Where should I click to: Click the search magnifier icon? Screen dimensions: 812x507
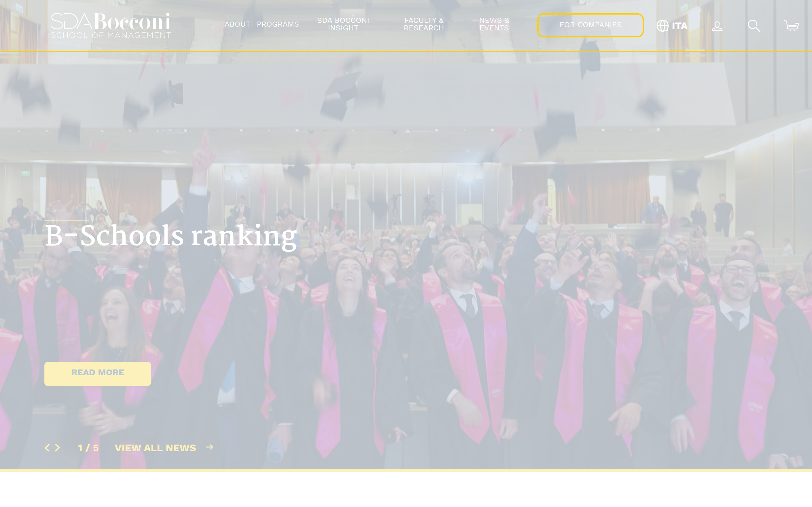click(754, 25)
